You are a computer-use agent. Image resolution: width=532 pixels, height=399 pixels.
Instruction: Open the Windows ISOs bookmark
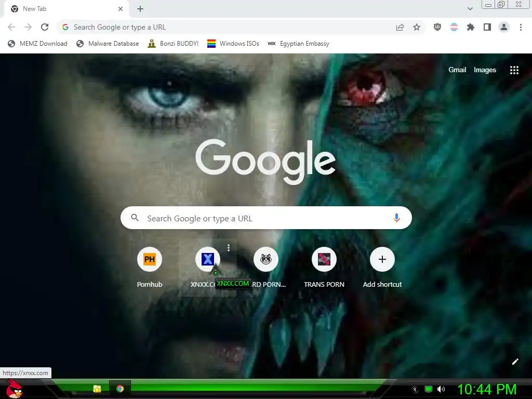pyautogui.click(x=233, y=44)
